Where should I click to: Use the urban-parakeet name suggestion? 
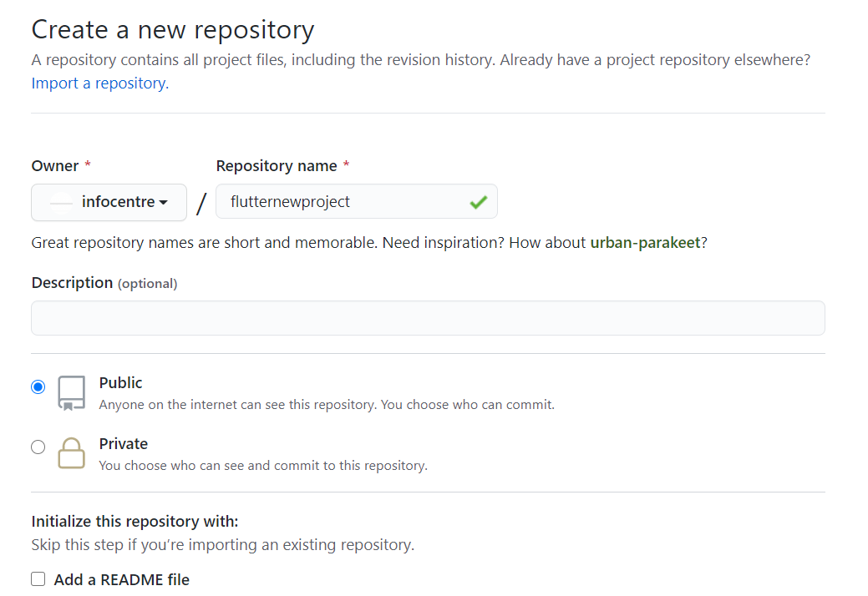(645, 243)
